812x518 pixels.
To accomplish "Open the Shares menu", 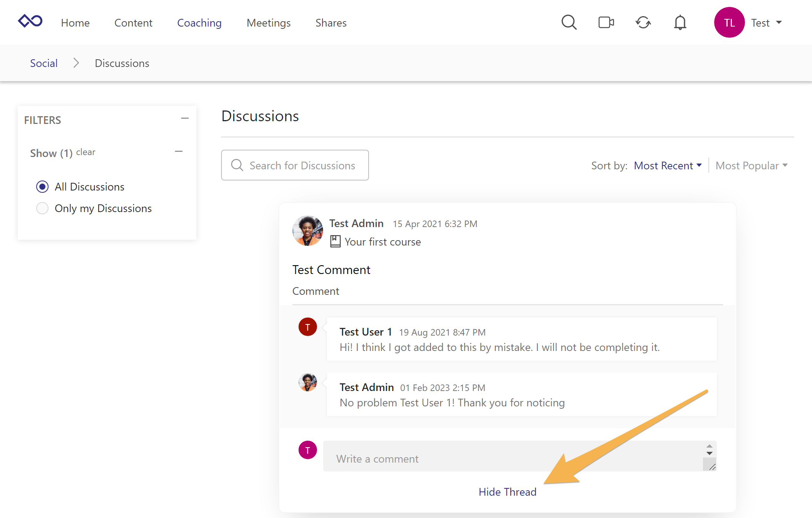I will pyautogui.click(x=331, y=23).
